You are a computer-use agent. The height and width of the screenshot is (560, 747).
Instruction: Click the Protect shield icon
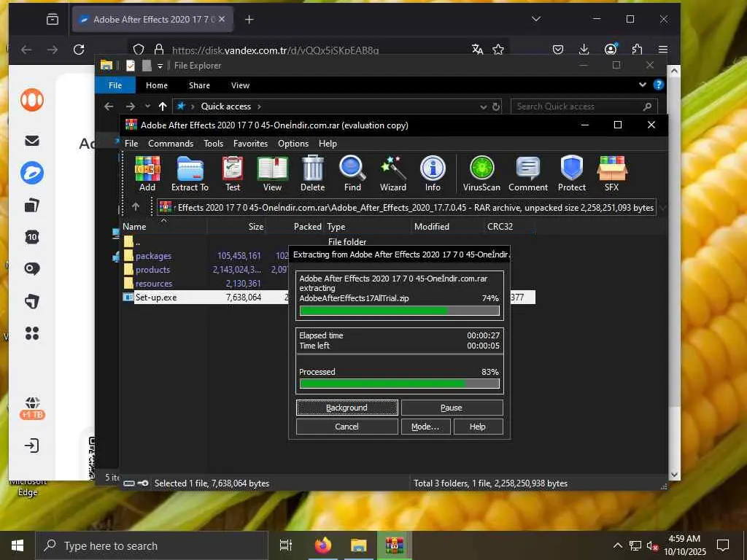572,174
